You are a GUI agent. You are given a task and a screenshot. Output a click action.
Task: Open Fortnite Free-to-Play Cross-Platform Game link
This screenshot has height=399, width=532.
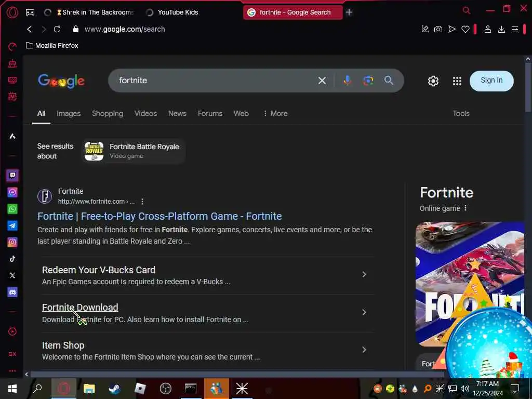pyautogui.click(x=159, y=217)
